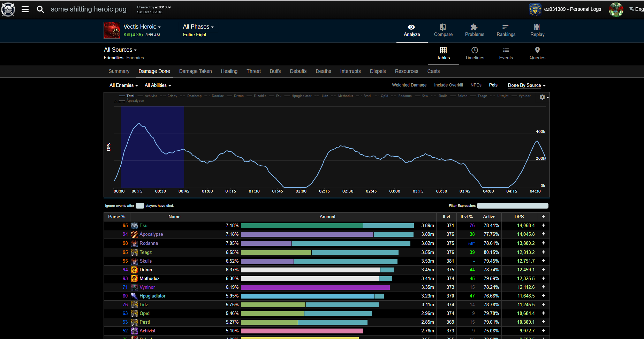This screenshot has height=339, width=644.
Task: Expand Esu's row plus icon
Action: [543, 226]
